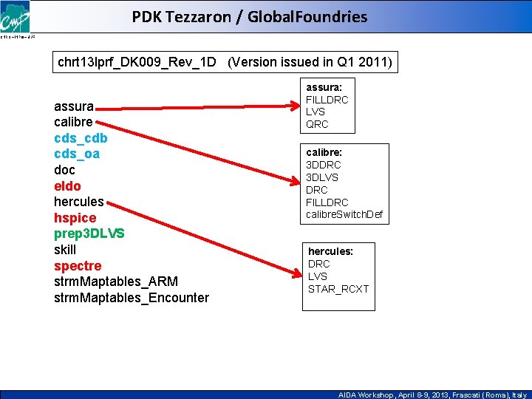Click 'calibreSwitchDef' in the calibre box

click(344, 214)
